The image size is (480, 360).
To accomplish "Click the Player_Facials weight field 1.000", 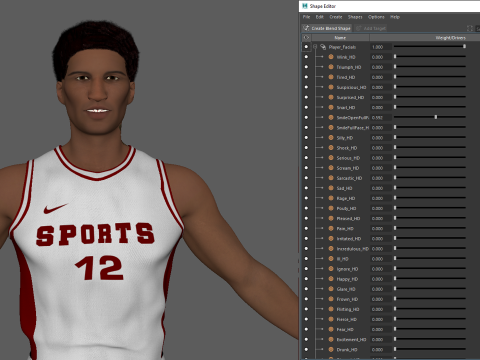I will (380, 47).
